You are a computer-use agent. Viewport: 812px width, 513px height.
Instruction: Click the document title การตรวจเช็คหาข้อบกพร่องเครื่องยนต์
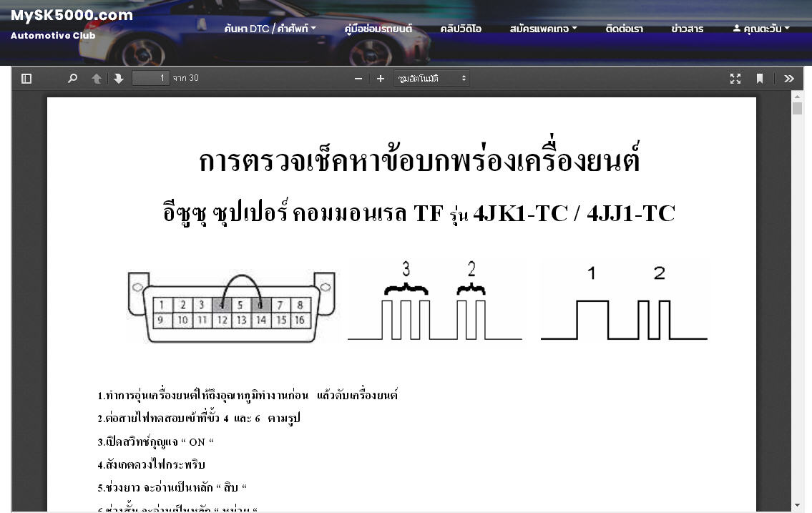coord(420,159)
